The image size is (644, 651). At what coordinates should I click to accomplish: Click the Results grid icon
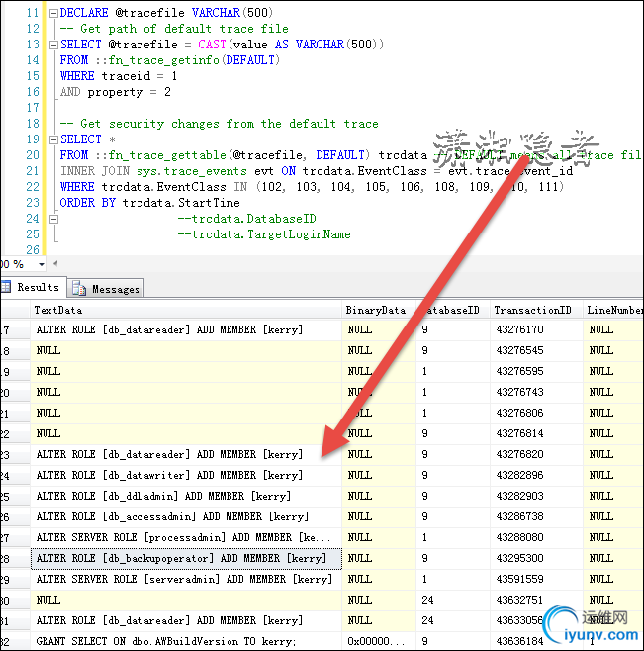[5, 287]
